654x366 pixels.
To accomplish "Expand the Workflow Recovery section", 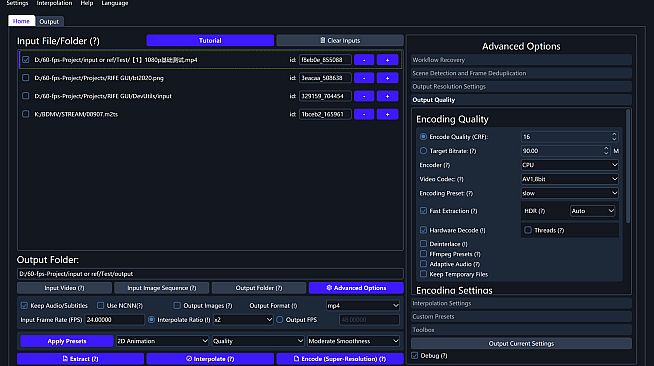I will (x=521, y=60).
